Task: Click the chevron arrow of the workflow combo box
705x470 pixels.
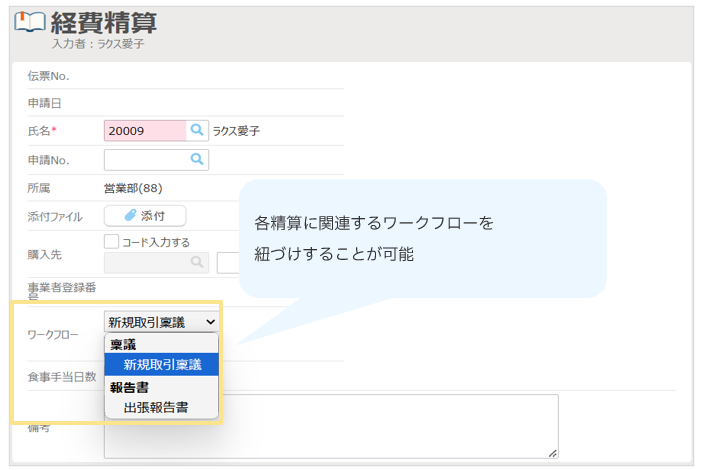Action: point(209,322)
